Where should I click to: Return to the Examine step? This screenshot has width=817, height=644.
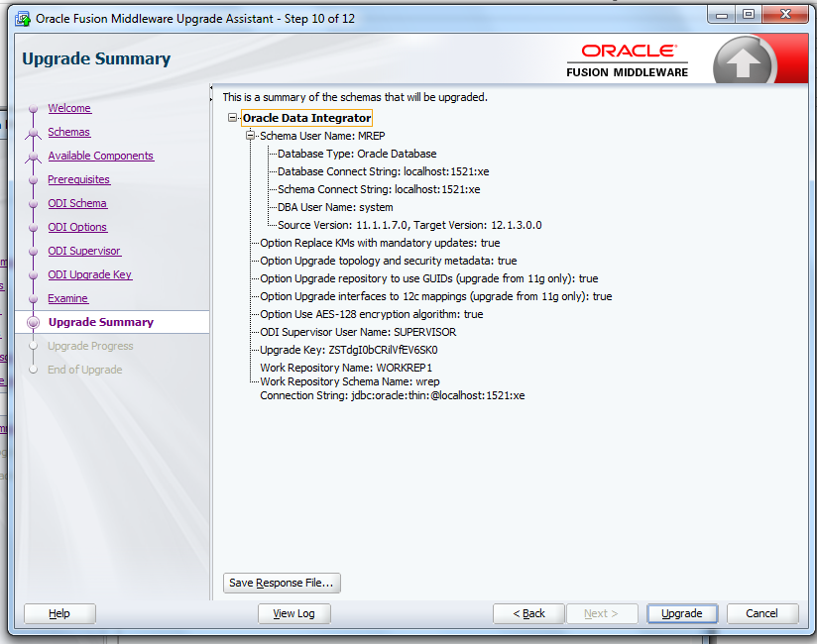[68, 298]
